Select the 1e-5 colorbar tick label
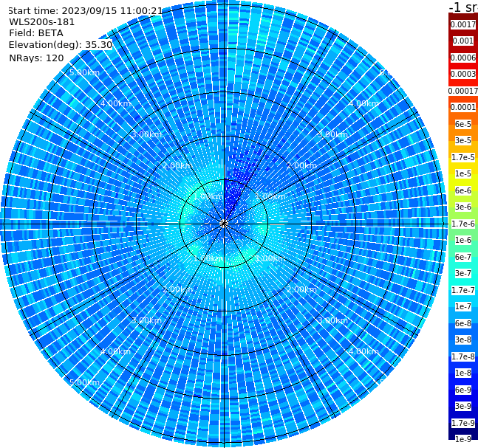The image size is (478, 448). point(463,173)
